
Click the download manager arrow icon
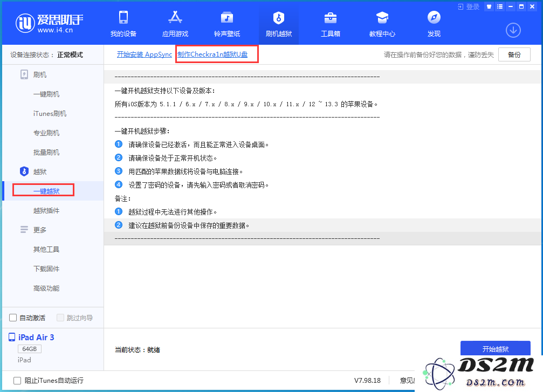point(513,31)
